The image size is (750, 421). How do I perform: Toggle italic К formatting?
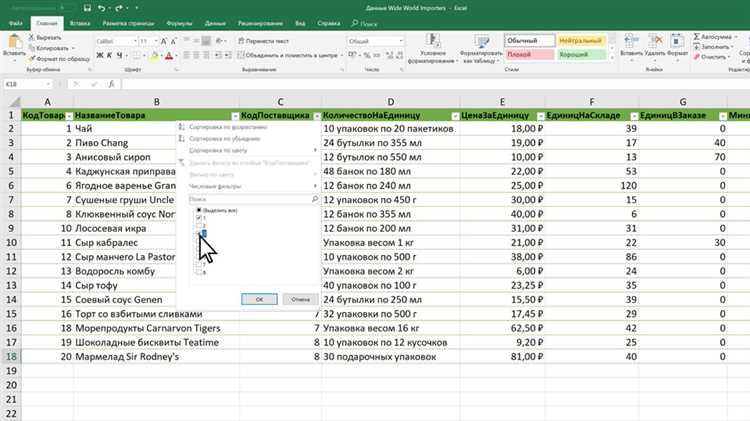pyautogui.click(x=110, y=55)
